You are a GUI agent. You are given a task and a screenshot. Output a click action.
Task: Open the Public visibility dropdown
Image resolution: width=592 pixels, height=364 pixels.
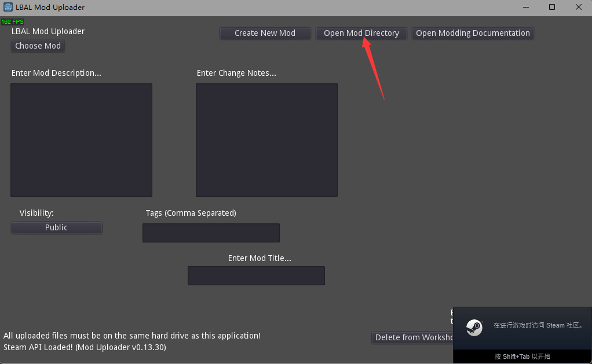(x=57, y=228)
